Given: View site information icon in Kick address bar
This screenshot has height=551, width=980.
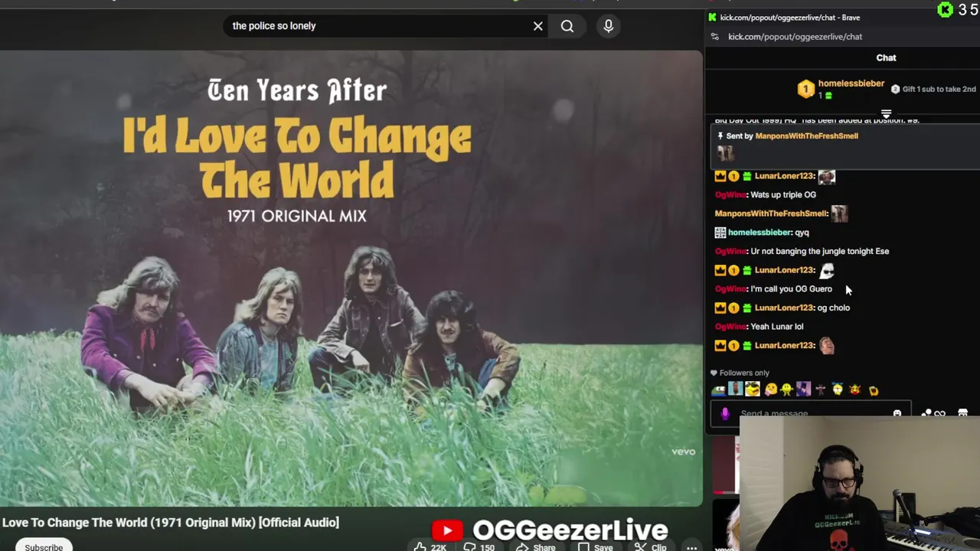Looking at the screenshot, I should (715, 37).
